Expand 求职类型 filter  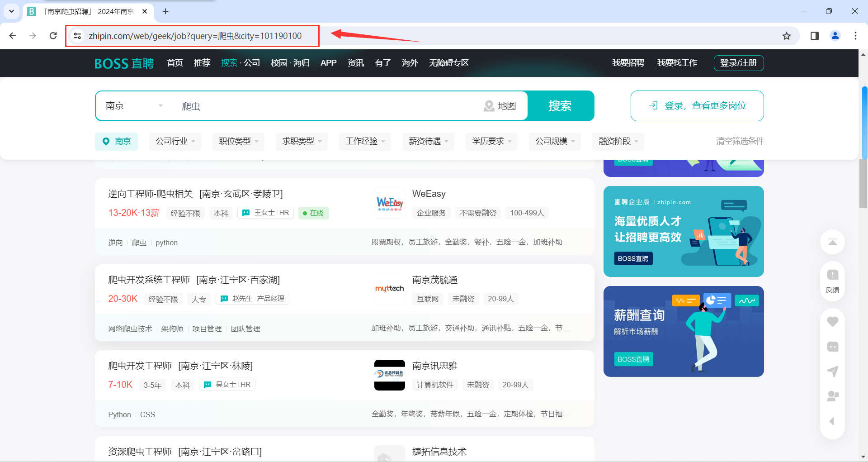click(302, 141)
